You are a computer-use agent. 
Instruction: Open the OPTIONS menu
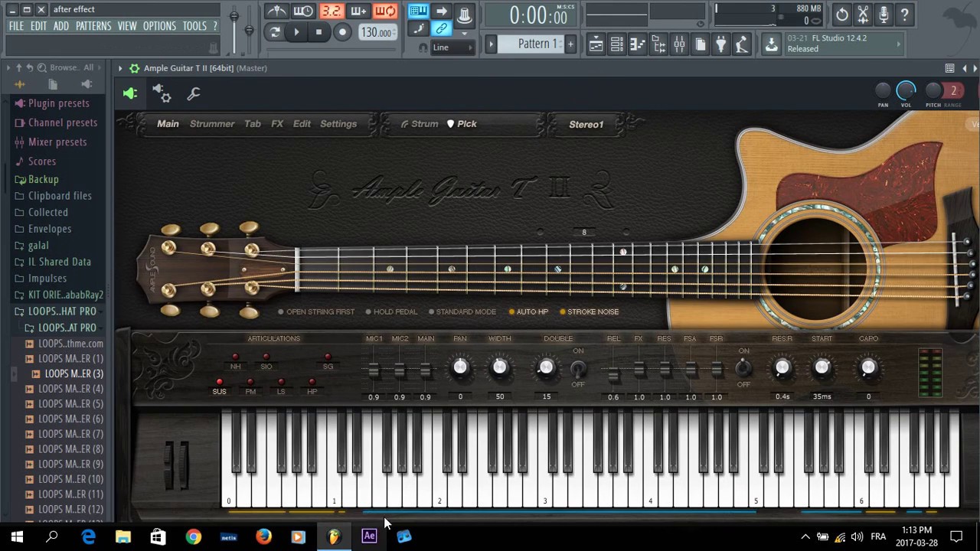tap(159, 26)
